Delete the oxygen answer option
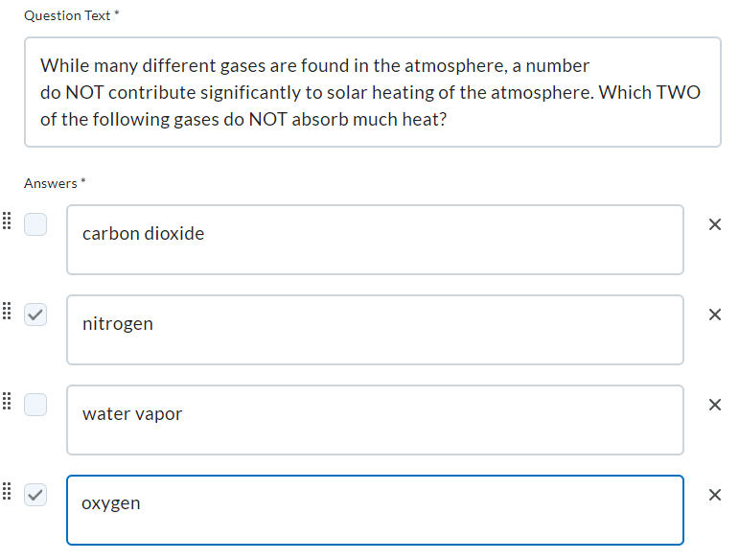This screenshot has height=560, width=739. pos(714,495)
